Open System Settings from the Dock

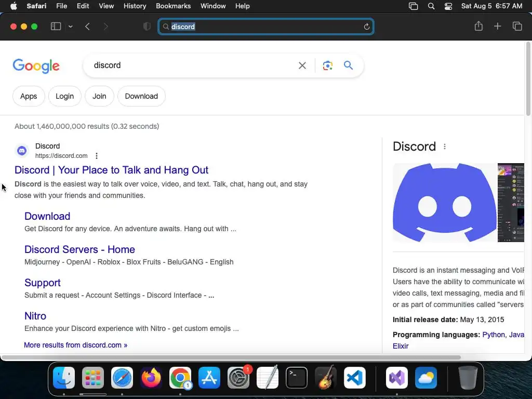(238, 378)
